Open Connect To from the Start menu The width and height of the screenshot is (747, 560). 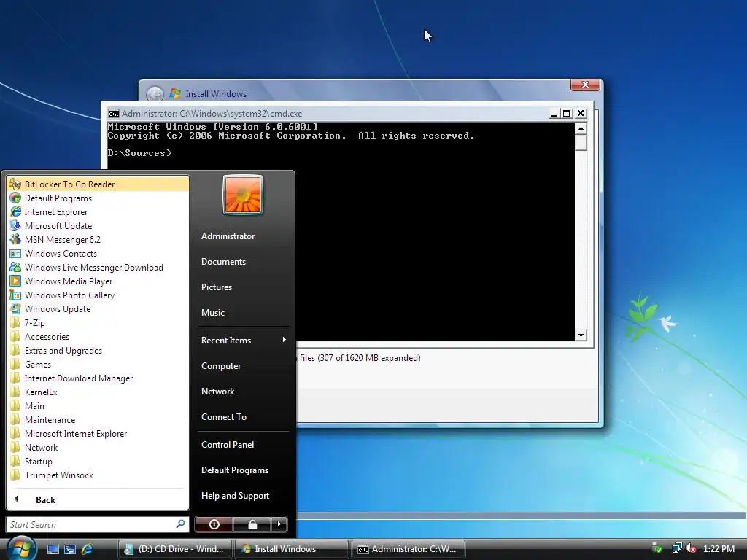tap(242, 416)
